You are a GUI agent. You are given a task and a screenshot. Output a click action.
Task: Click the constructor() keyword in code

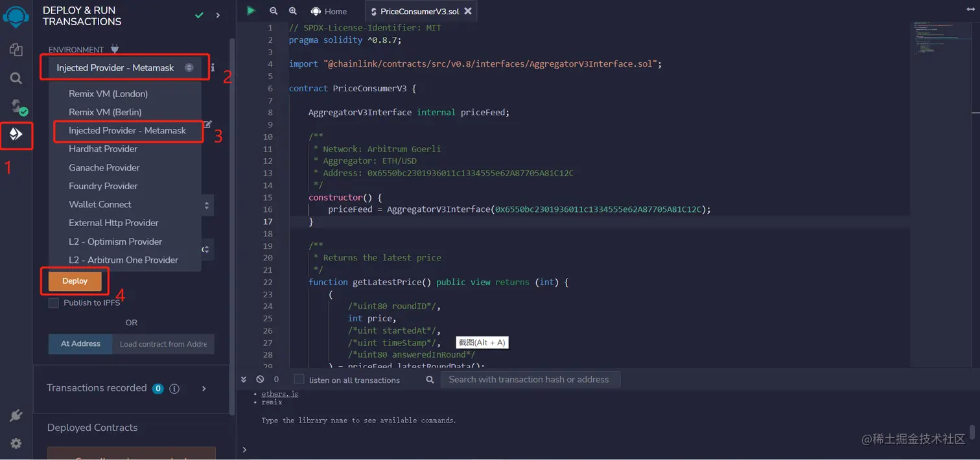pos(336,198)
